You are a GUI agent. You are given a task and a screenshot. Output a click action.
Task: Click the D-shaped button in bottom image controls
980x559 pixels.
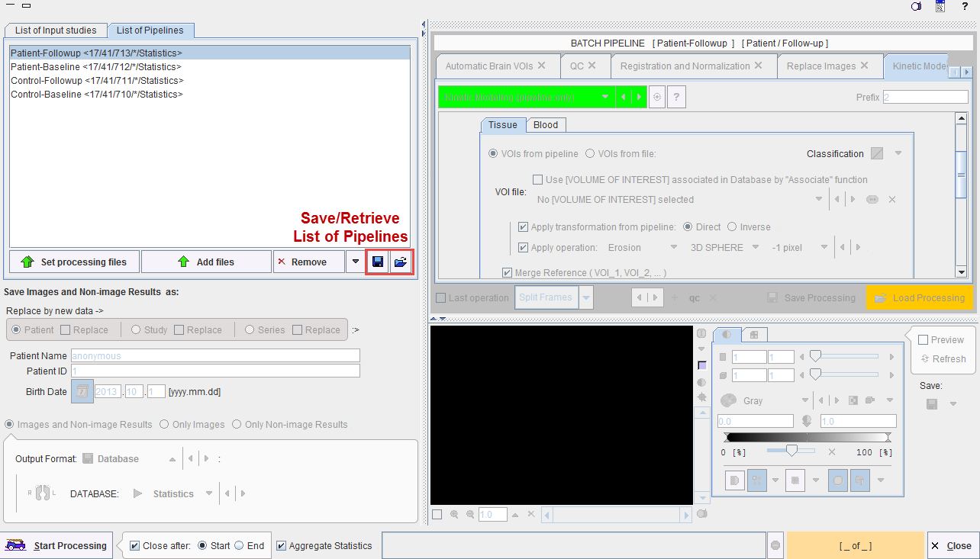pyautogui.click(x=735, y=480)
